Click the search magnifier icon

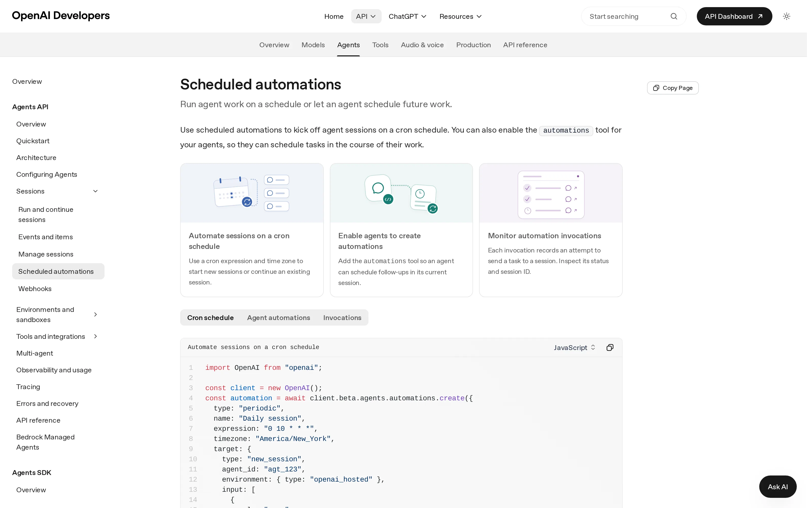[x=674, y=16]
